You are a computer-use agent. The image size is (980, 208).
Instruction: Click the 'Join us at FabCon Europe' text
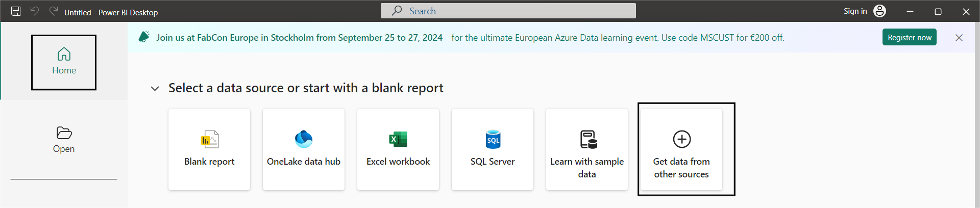(x=299, y=37)
